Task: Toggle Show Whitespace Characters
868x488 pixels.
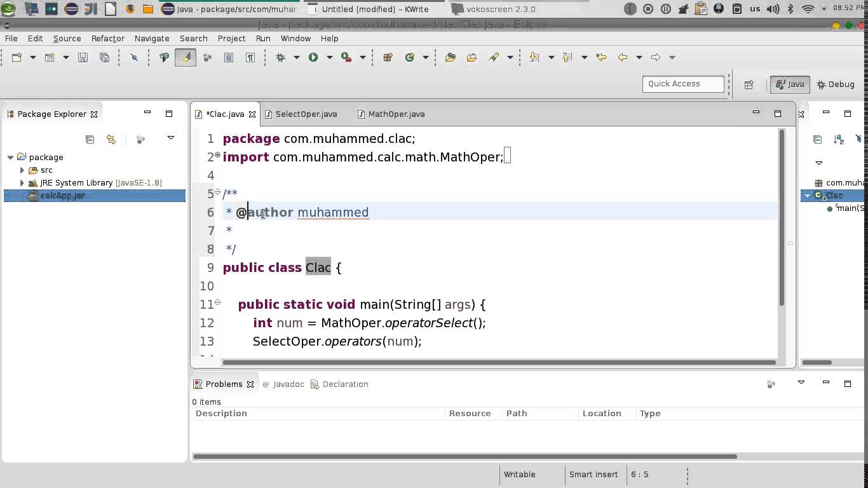Action: 250,57
